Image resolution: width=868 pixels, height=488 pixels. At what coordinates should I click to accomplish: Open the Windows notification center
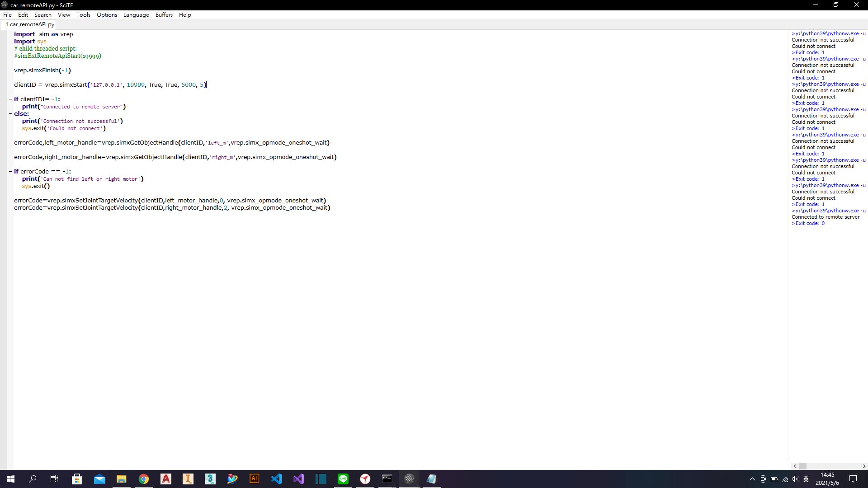[x=853, y=479]
